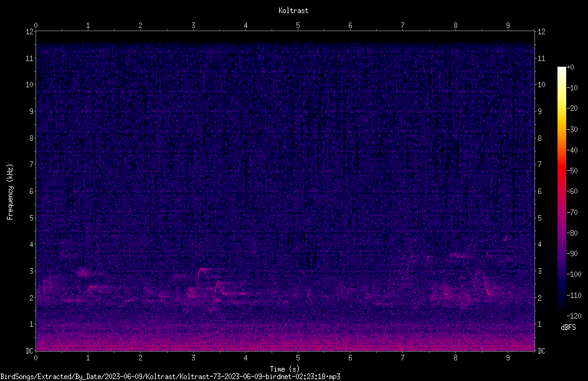Click "DC" on the left frequency axis
The image size is (588, 381).
coord(29,351)
